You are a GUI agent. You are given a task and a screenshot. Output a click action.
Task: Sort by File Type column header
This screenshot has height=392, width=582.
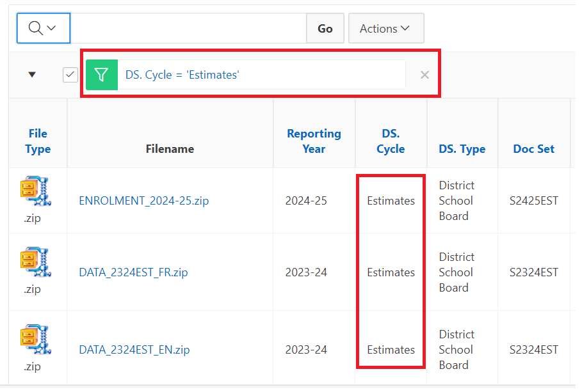[38, 141]
